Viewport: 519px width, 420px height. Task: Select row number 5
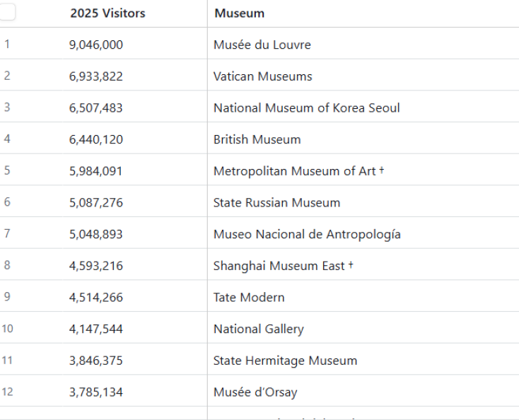point(7,170)
